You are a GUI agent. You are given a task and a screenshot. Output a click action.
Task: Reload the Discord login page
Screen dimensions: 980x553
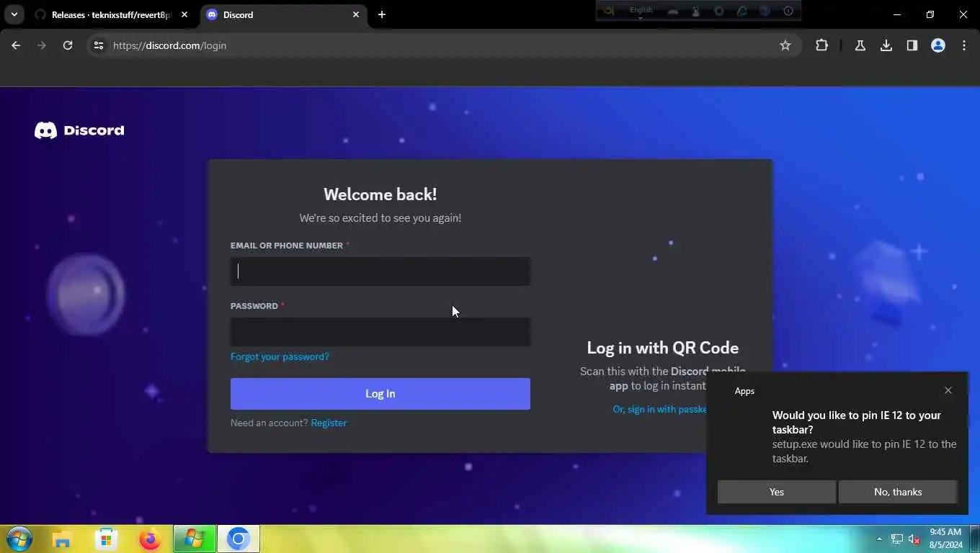[x=68, y=45]
